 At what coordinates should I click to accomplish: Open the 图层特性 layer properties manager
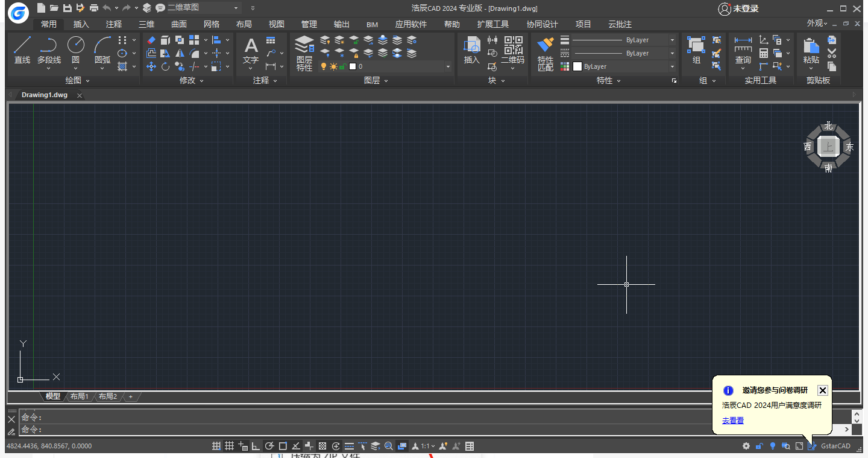(x=304, y=47)
